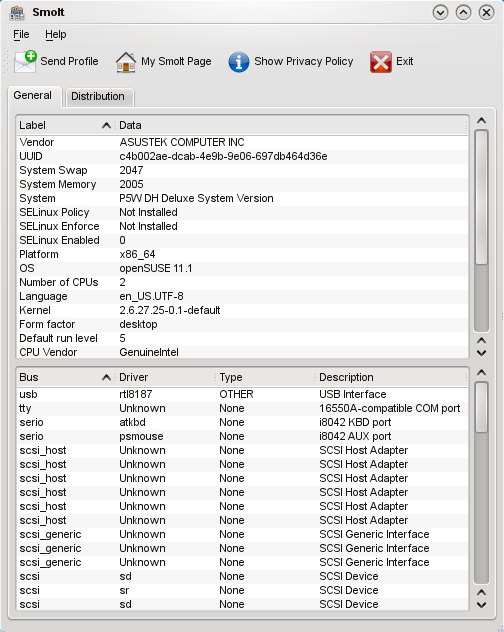Click the Type column header
This screenshot has height=632, width=504.
click(265, 377)
